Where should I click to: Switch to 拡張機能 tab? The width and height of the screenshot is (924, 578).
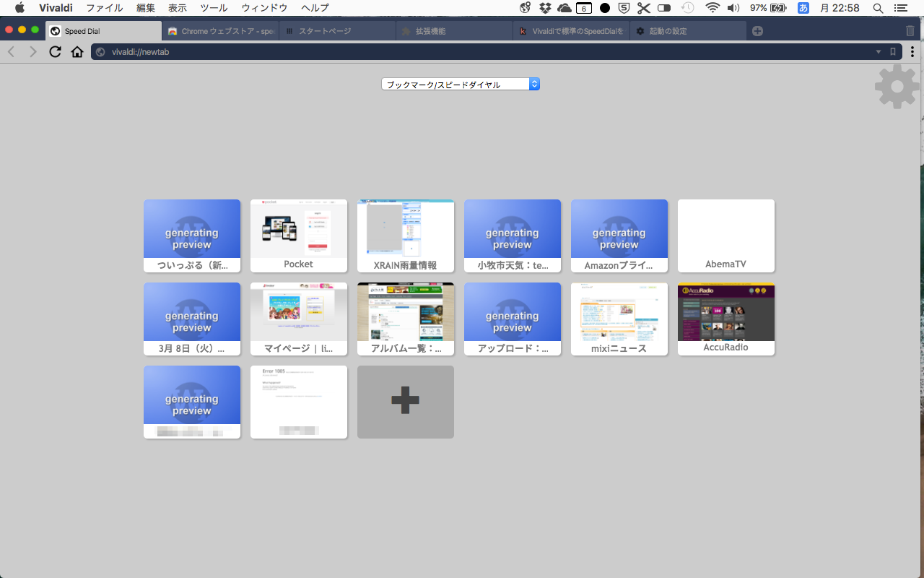pos(455,31)
